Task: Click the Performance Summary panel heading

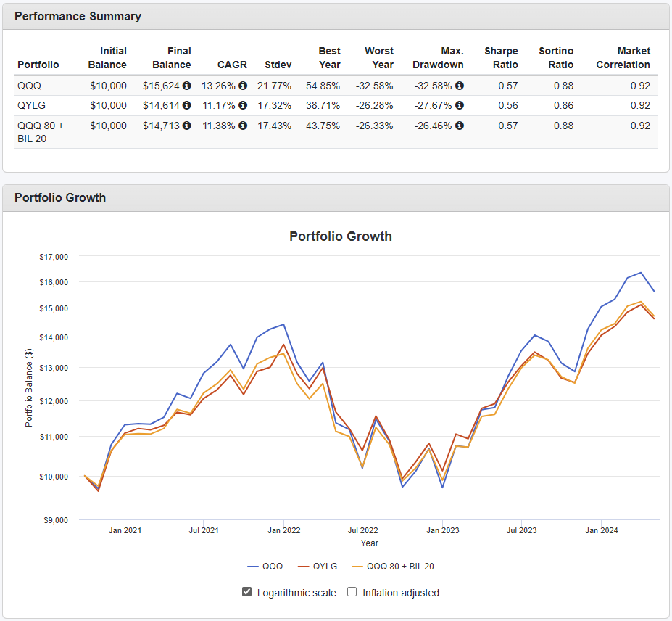Action: (x=78, y=16)
